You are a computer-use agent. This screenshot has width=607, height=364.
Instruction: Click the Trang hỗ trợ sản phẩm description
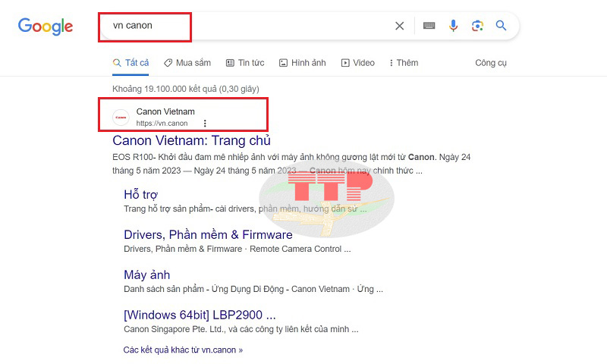(245, 209)
